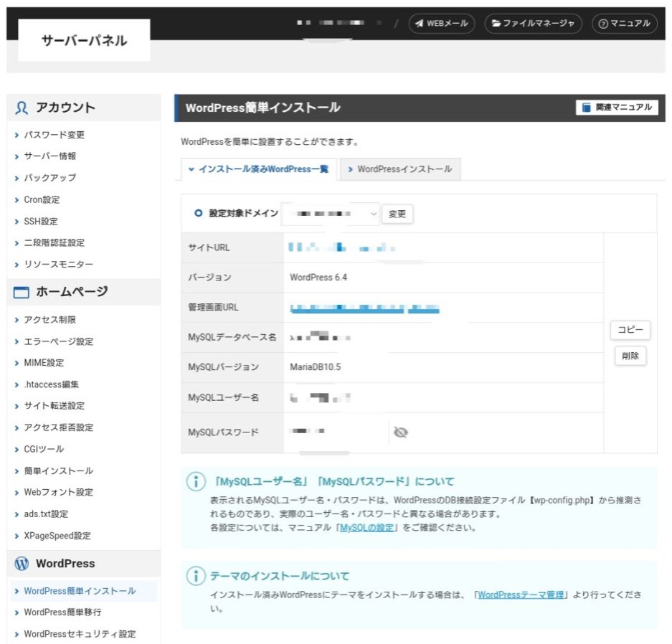
Task: Open アクセス制限 in the sidebar
Action: (x=49, y=320)
